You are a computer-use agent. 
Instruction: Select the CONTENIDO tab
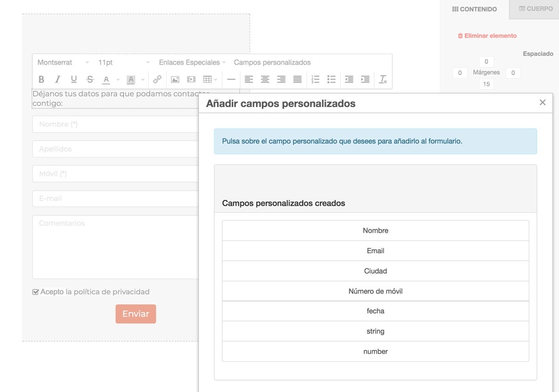[x=475, y=9]
